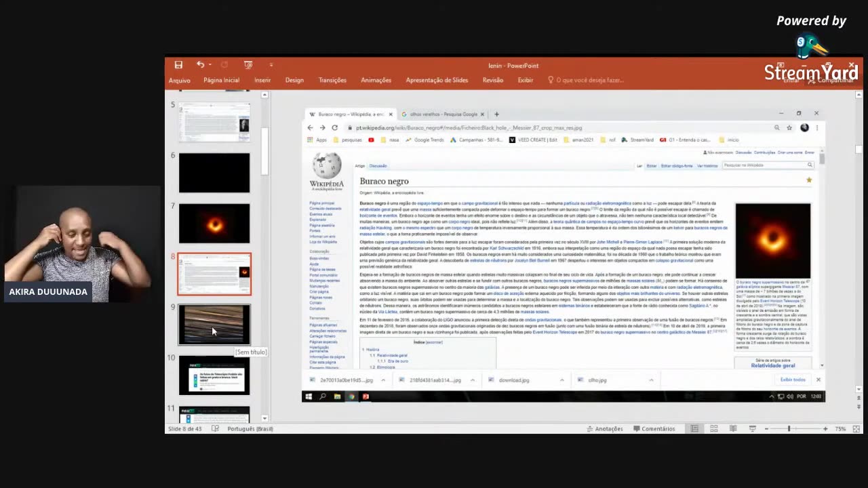Switch to Normal view icon

click(694, 428)
